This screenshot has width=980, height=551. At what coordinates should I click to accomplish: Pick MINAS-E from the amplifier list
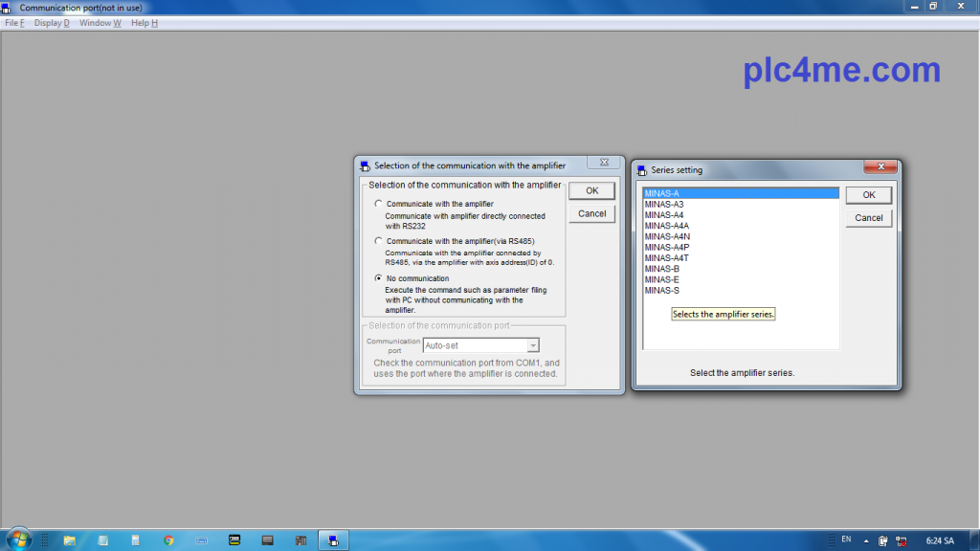click(x=662, y=279)
